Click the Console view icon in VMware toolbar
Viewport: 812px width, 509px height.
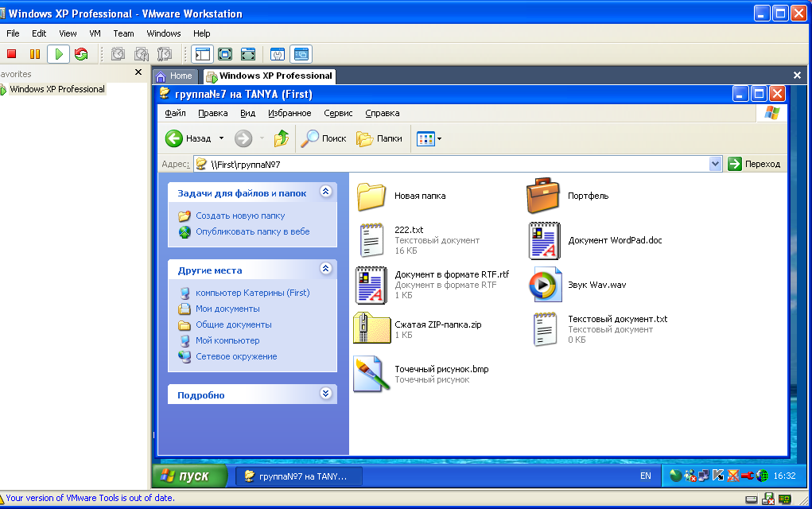pos(301,54)
